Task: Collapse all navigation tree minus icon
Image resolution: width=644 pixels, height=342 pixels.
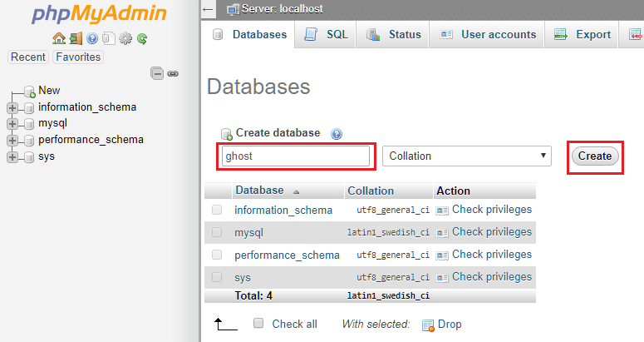Action: pos(157,73)
